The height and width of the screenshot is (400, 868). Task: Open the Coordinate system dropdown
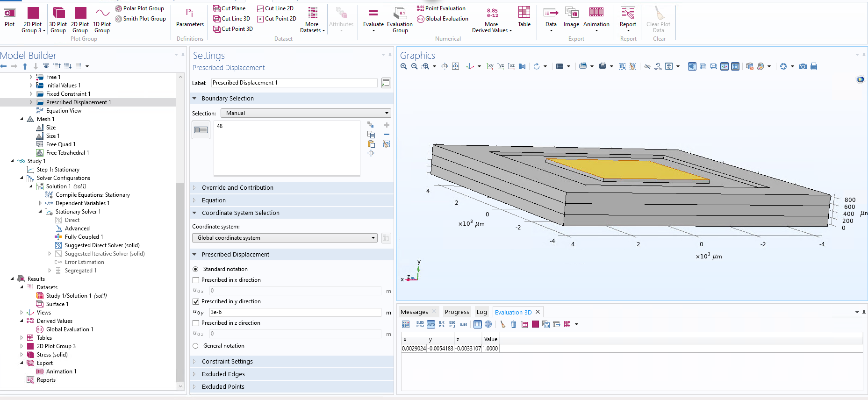[285, 238]
